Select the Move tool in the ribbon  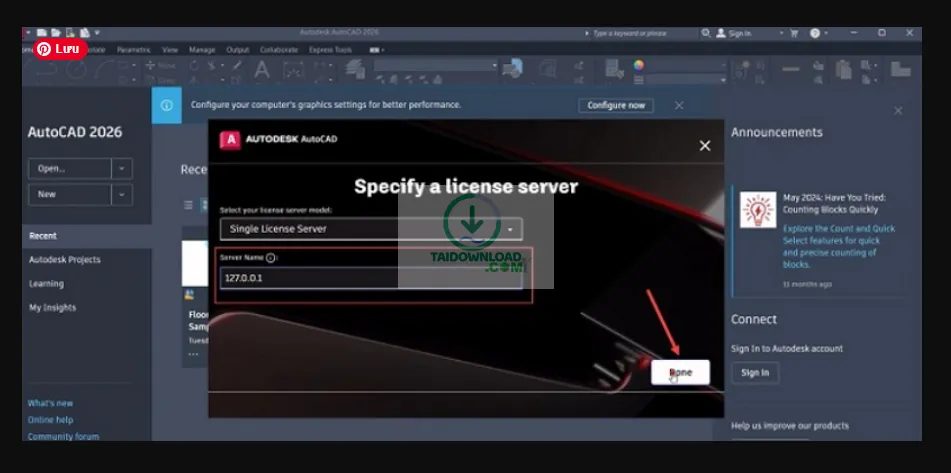[x=161, y=65]
